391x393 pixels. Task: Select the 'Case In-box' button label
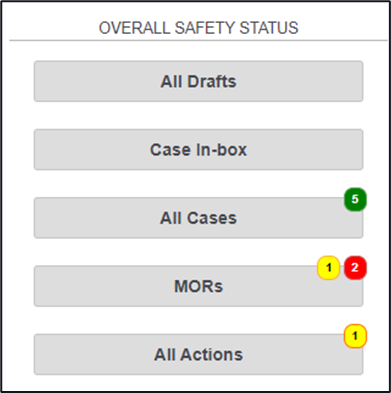pyautogui.click(x=199, y=150)
